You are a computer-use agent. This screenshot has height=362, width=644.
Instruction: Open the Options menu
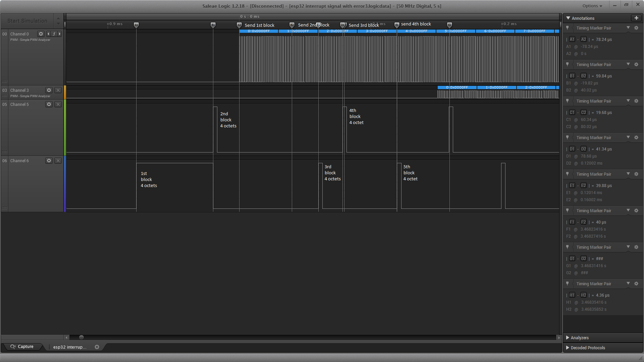click(592, 6)
